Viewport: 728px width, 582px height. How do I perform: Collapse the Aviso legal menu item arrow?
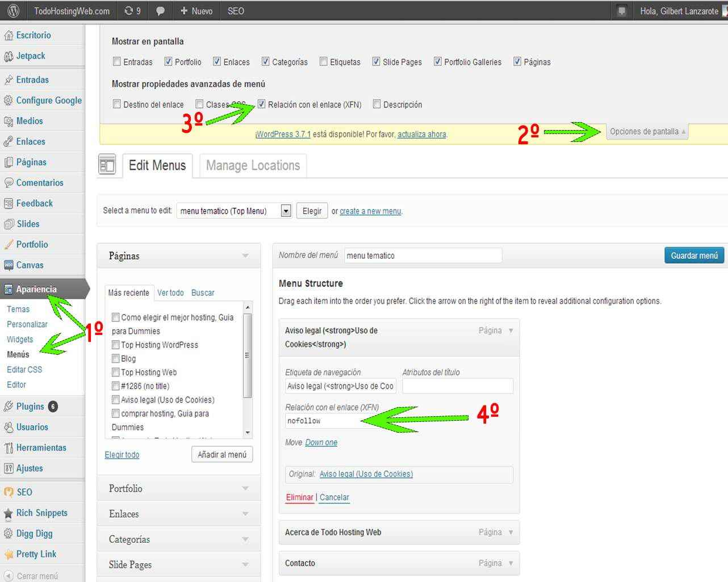tap(511, 330)
